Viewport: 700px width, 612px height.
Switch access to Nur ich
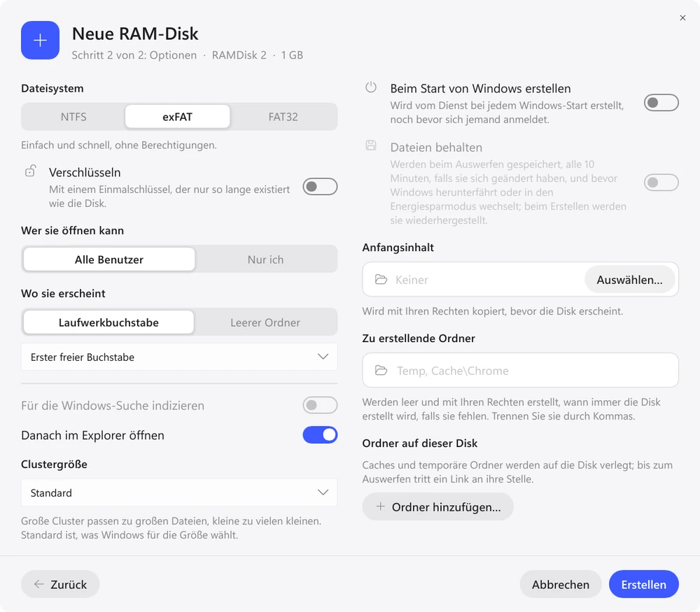(x=265, y=259)
